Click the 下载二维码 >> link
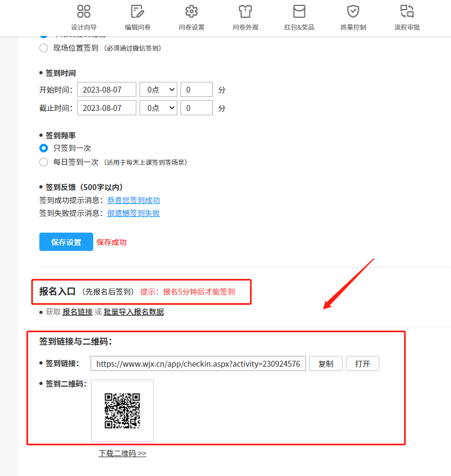Image resolution: width=451 pixels, height=476 pixels. [122, 453]
